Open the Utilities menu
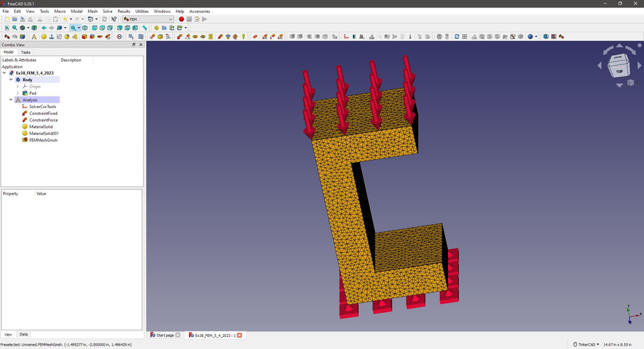644x349 pixels. coord(142,11)
